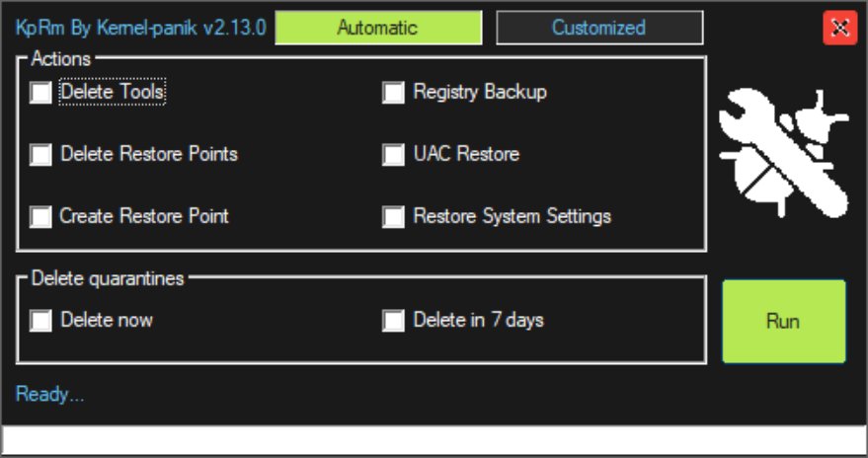Screen dimensions: 868x458
Task: Click the Registry Backup label text
Action: pyautogui.click(x=480, y=92)
